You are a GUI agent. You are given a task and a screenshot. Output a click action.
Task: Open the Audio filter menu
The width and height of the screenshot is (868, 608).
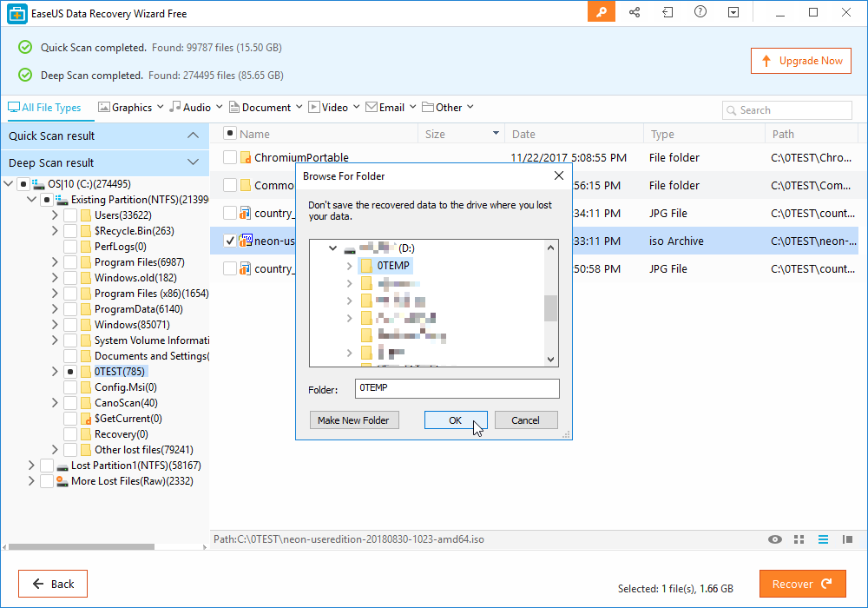coord(196,108)
